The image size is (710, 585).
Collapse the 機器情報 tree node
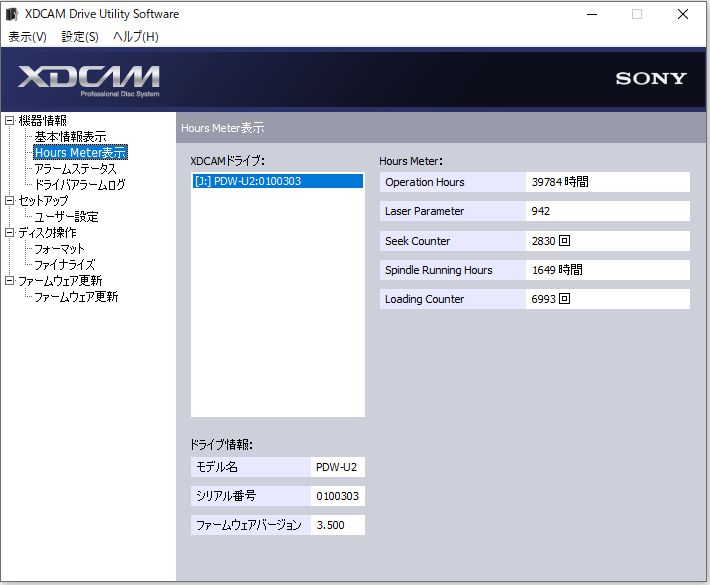(10, 121)
